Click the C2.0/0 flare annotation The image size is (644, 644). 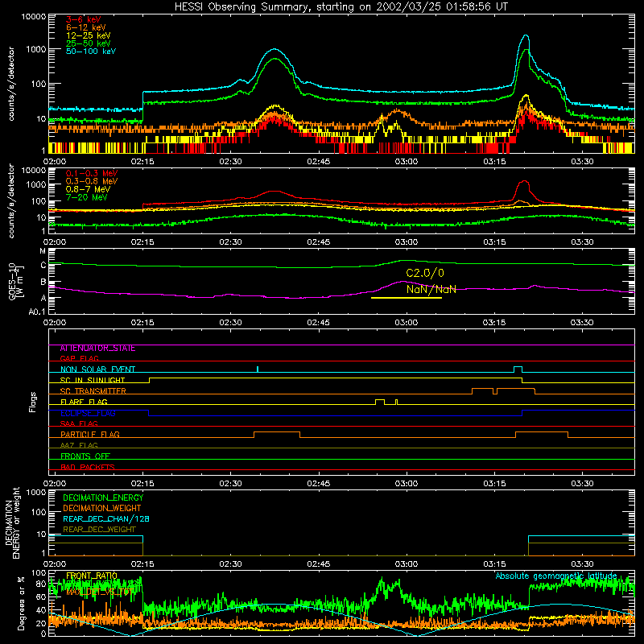point(425,273)
